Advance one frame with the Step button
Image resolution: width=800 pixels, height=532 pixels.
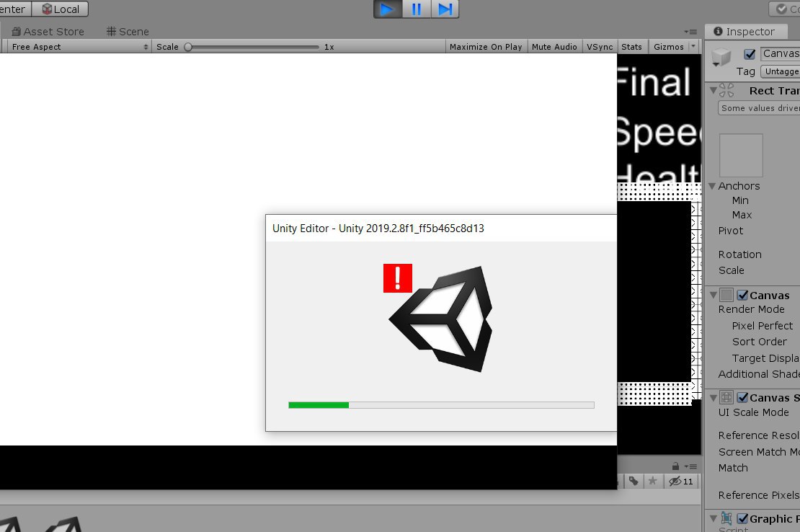click(445, 9)
